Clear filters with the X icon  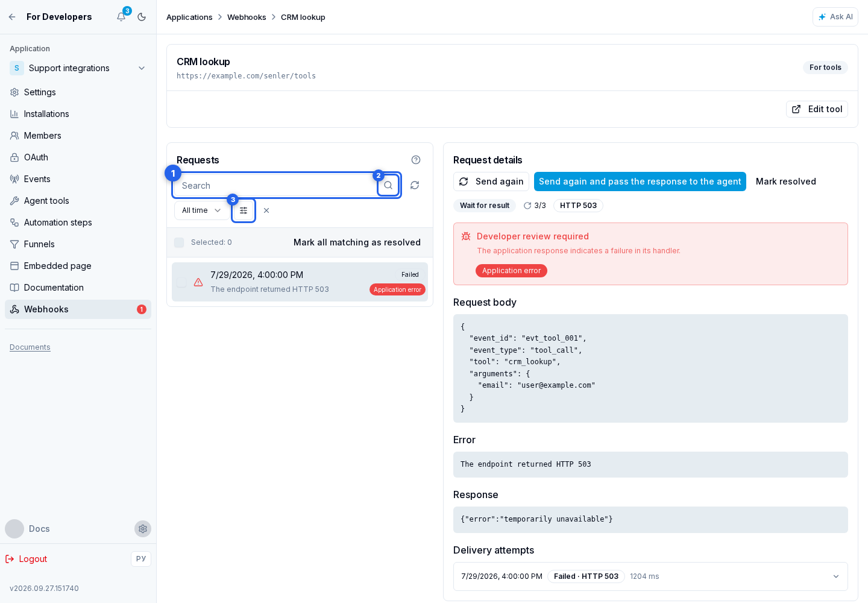(266, 210)
